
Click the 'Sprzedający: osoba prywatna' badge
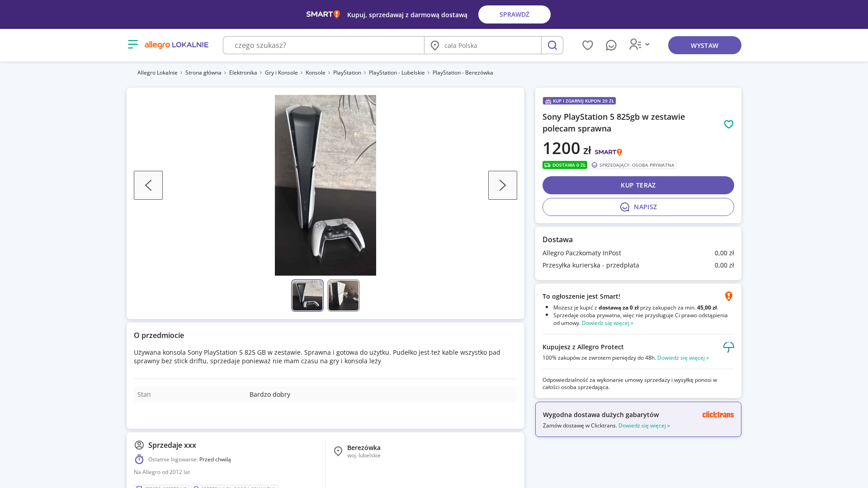coord(632,165)
